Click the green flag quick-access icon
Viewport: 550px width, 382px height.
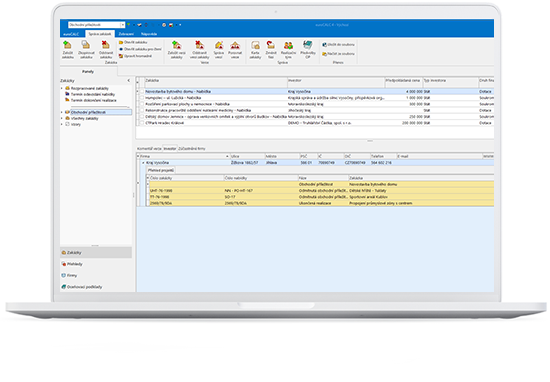click(129, 25)
